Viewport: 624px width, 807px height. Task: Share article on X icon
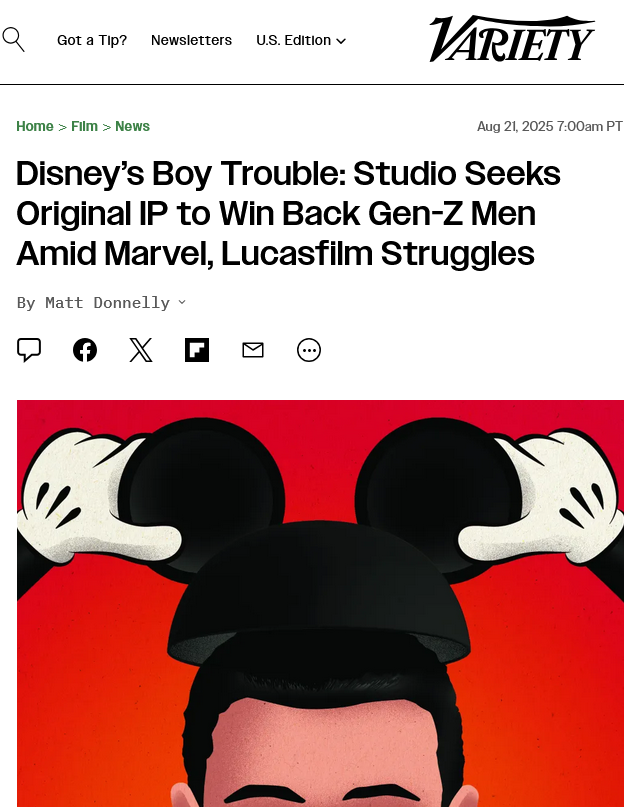tap(141, 350)
